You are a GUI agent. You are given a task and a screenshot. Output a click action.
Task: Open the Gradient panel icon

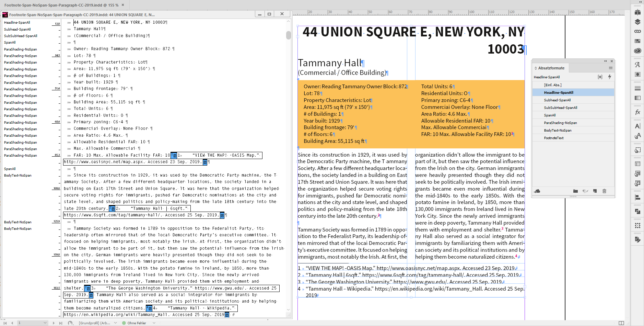(637, 98)
